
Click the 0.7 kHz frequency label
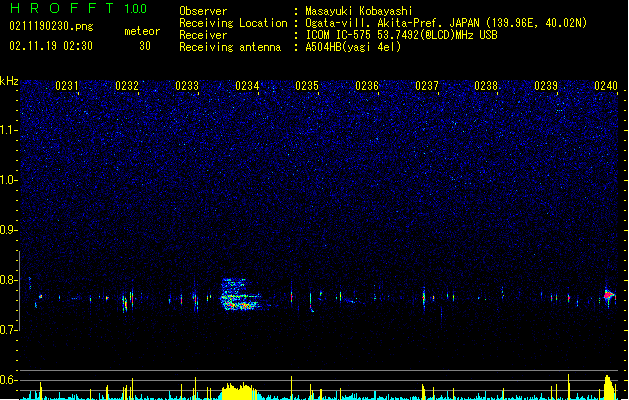8,330
